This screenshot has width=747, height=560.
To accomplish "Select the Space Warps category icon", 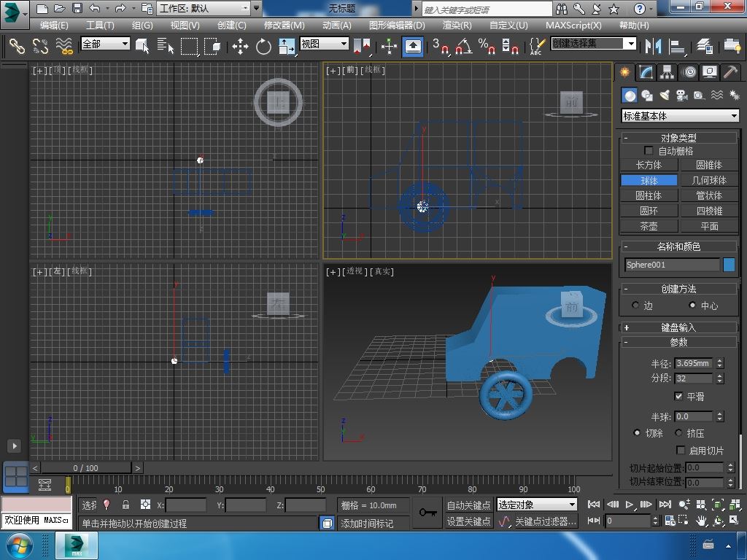I will (717, 96).
